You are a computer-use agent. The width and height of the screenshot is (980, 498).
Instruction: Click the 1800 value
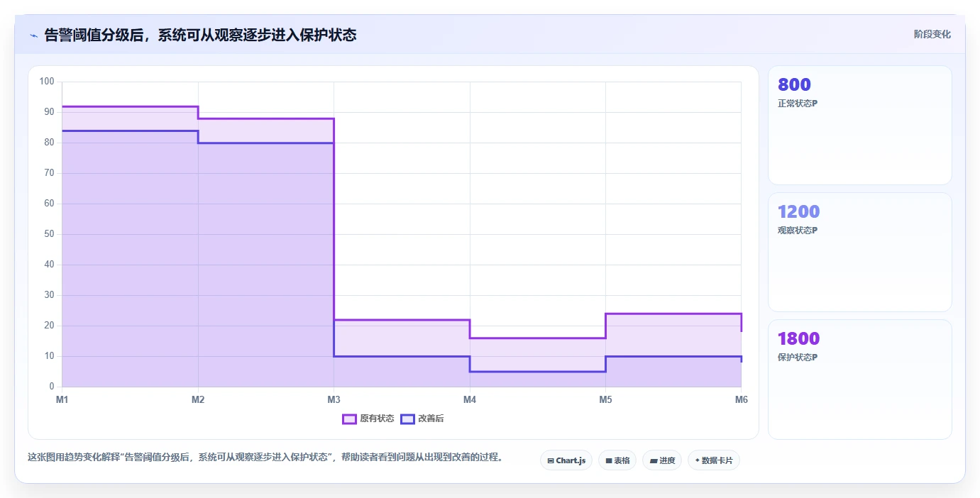798,338
